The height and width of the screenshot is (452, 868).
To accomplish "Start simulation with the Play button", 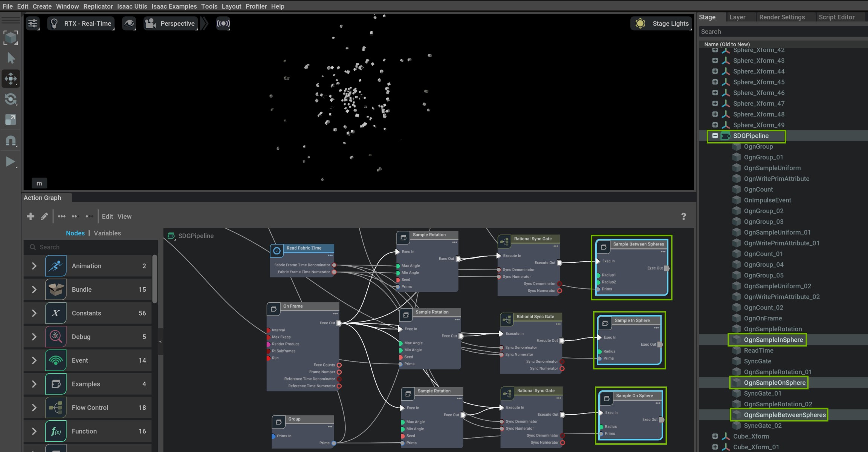I will click(x=11, y=162).
